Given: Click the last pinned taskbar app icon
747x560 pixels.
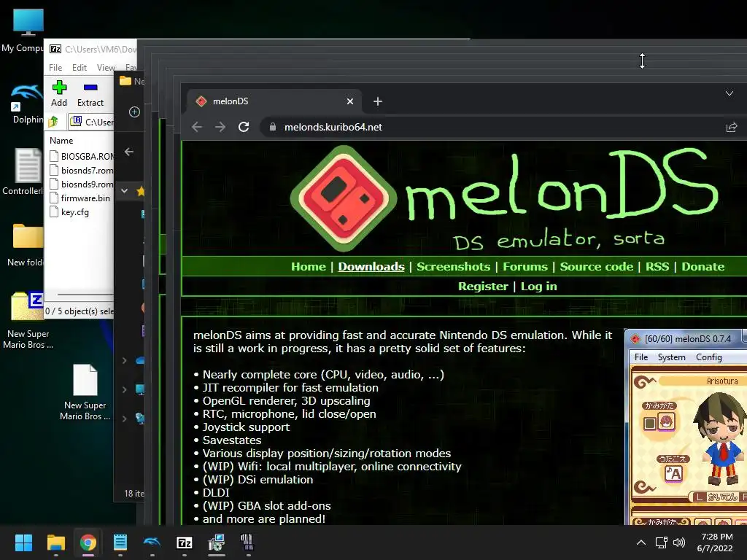Looking at the screenshot, I should coord(247,542).
